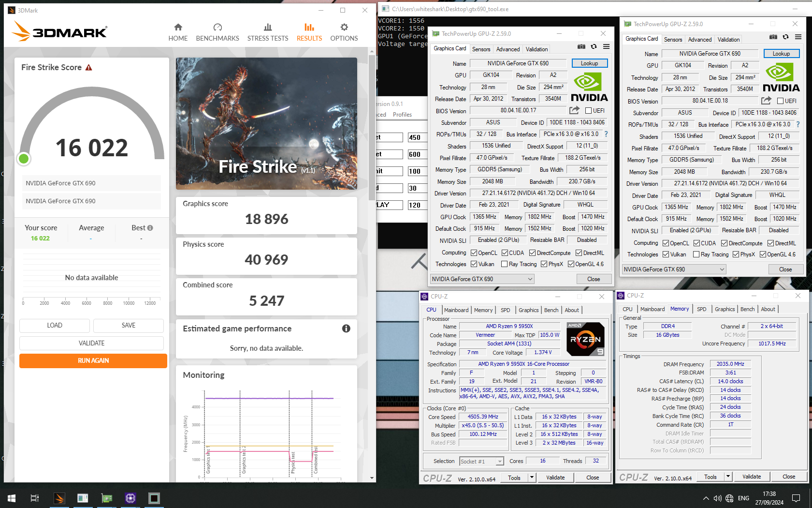Click the Fire Strike Score warning triangle
The width and height of the screenshot is (812, 508).
[x=89, y=68]
